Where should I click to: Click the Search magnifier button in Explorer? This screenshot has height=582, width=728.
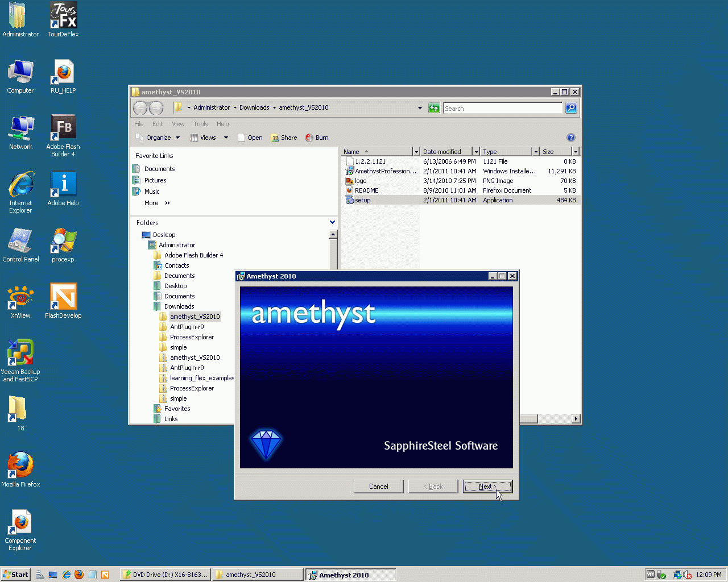click(571, 108)
